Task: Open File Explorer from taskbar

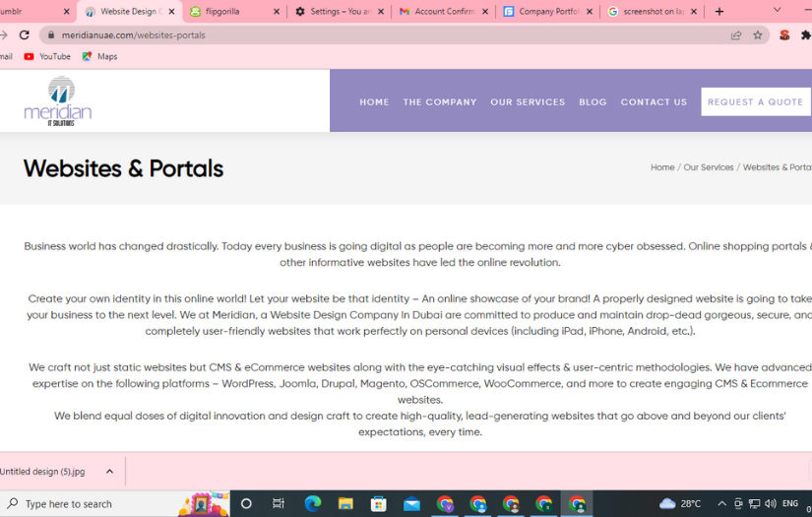Action: (345, 503)
